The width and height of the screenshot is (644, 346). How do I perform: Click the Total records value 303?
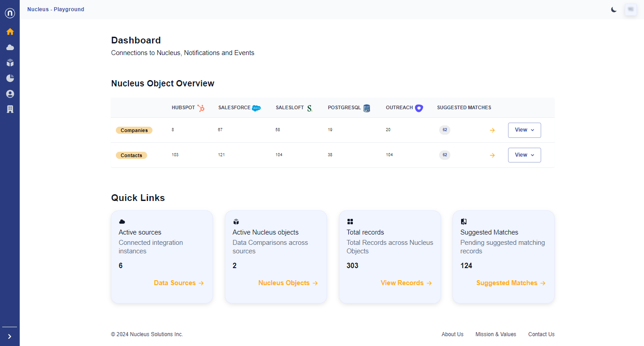coord(352,266)
